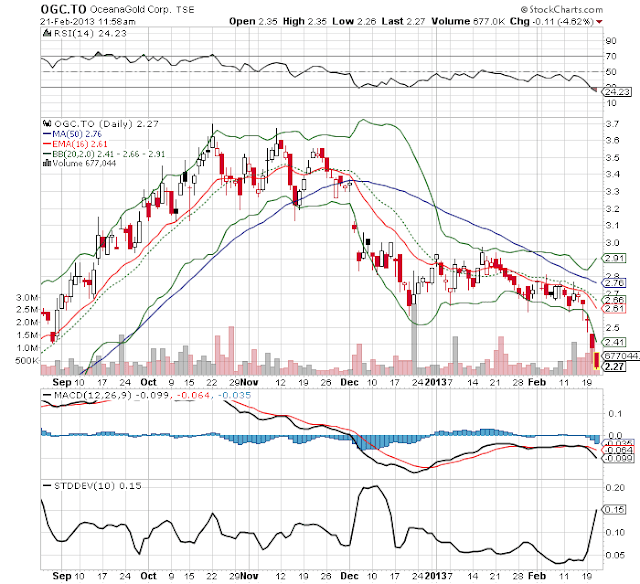640x584 pixels.
Task: Click the 50 midline label on RSI axis
Action: pyautogui.click(x=611, y=72)
